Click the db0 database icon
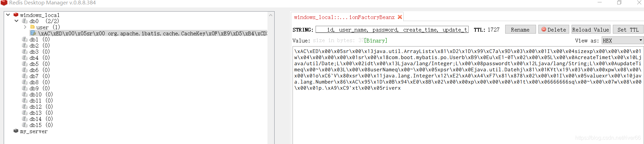 coord(24,21)
